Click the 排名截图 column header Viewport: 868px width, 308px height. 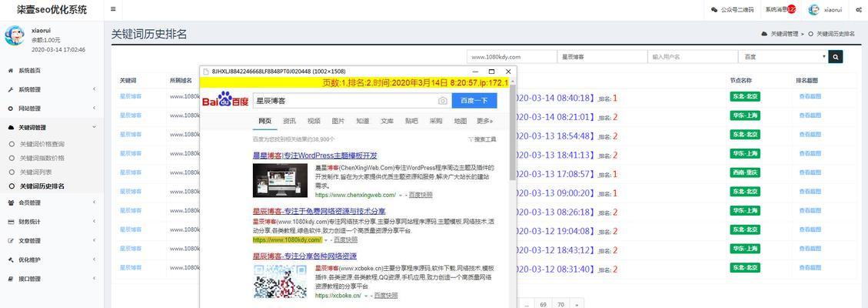808,80
